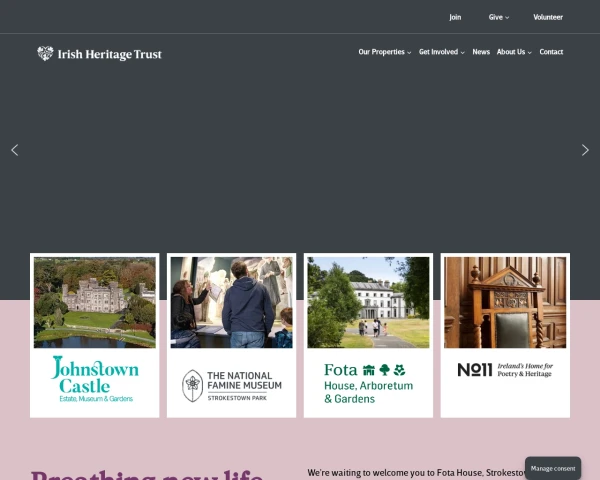
Task: Expand Our Properties chevron
Action: 409,53
